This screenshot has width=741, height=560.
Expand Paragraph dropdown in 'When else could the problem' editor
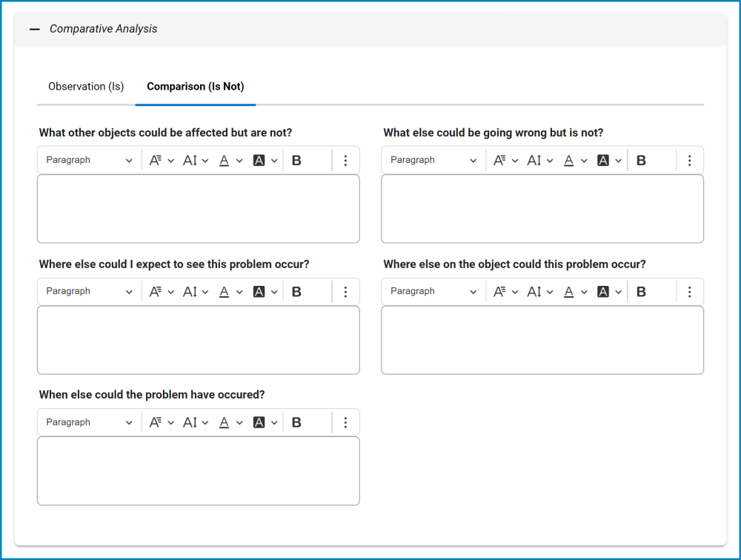(x=89, y=422)
